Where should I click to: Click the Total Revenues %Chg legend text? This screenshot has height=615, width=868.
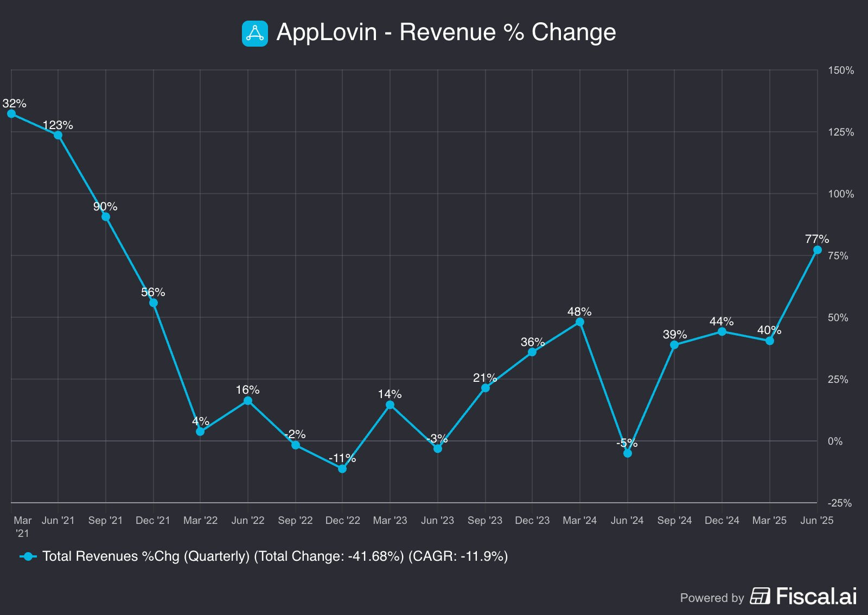tap(275, 556)
